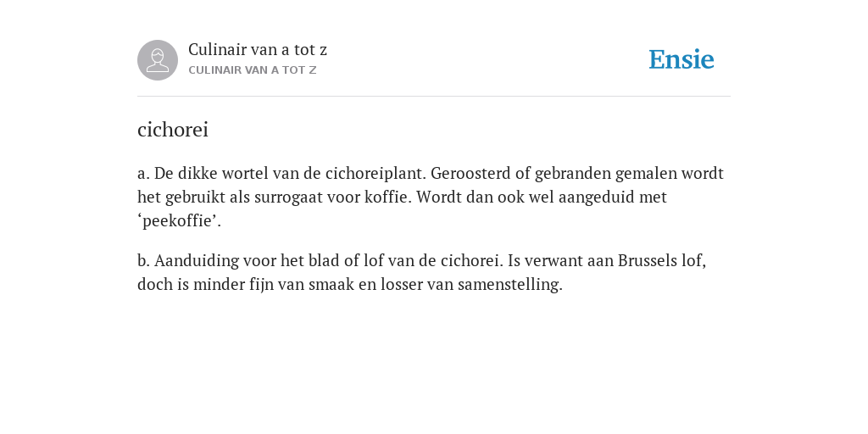Click the uppercase 'CULINAIR VAN A TOT Z' caption

coord(253,70)
